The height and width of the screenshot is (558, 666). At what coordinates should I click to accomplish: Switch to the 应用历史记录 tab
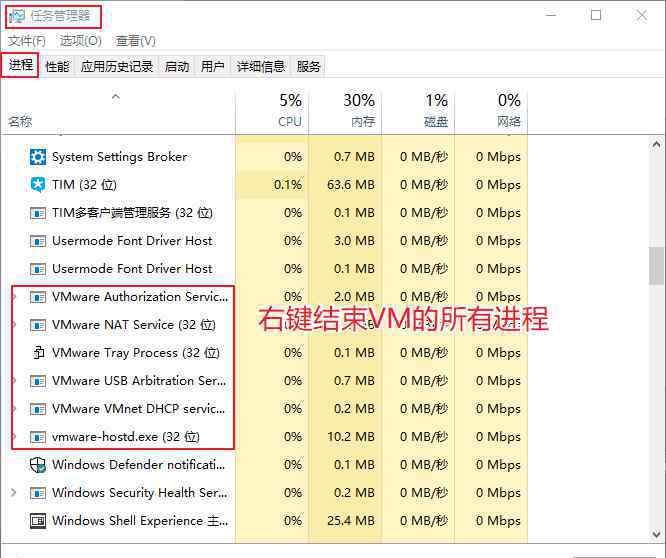pos(117,67)
